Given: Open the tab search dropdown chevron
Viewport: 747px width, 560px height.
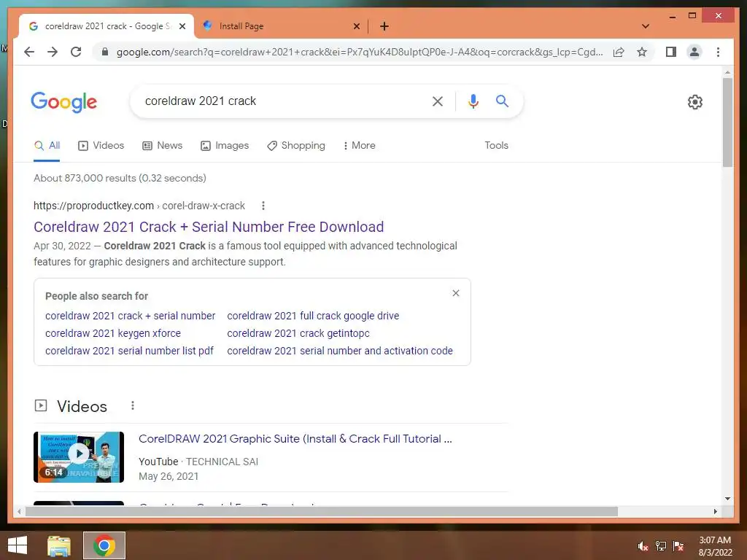Looking at the screenshot, I should click(x=646, y=26).
